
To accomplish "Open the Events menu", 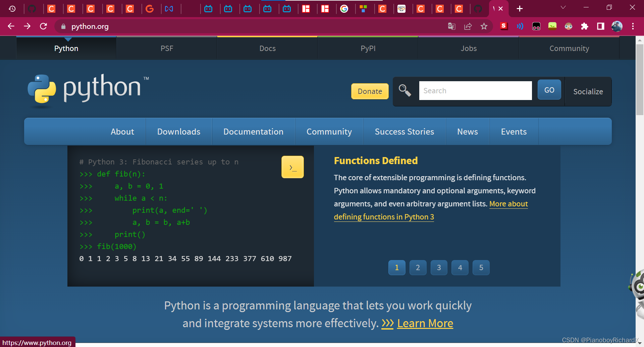I will click(514, 132).
